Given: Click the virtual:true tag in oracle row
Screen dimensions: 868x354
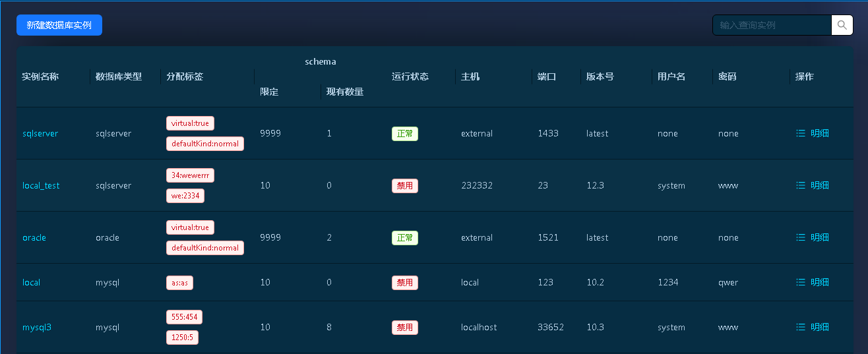Looking at the screenshot, I should (190, 227).
